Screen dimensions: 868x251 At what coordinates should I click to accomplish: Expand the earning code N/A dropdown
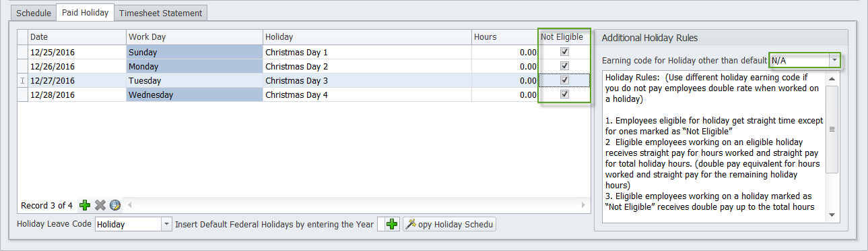[x=834, y=60]
